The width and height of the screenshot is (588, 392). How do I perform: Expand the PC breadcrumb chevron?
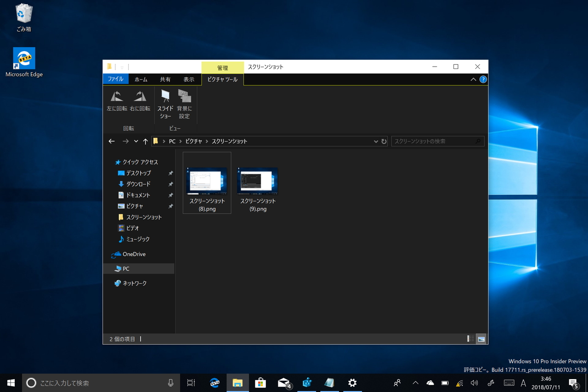[x=181, y=141]
